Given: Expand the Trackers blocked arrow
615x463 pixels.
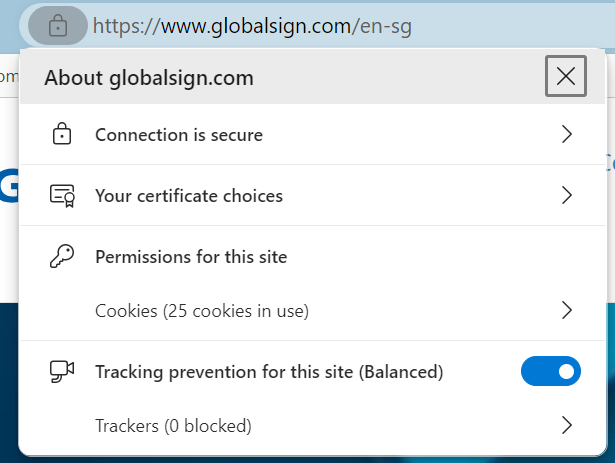Looking at the screenshot, I should coord(567,426).
